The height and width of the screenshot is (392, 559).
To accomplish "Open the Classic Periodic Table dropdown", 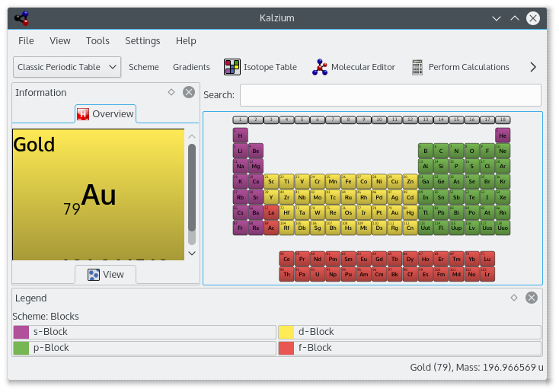I will click(x=67, y=67).
